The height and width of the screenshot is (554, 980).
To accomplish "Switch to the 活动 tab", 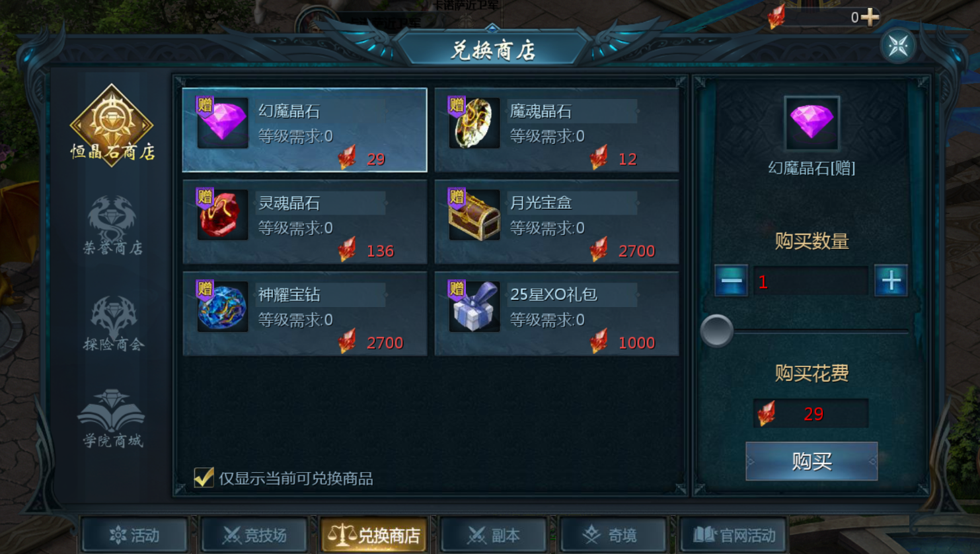I will [134, 535].
